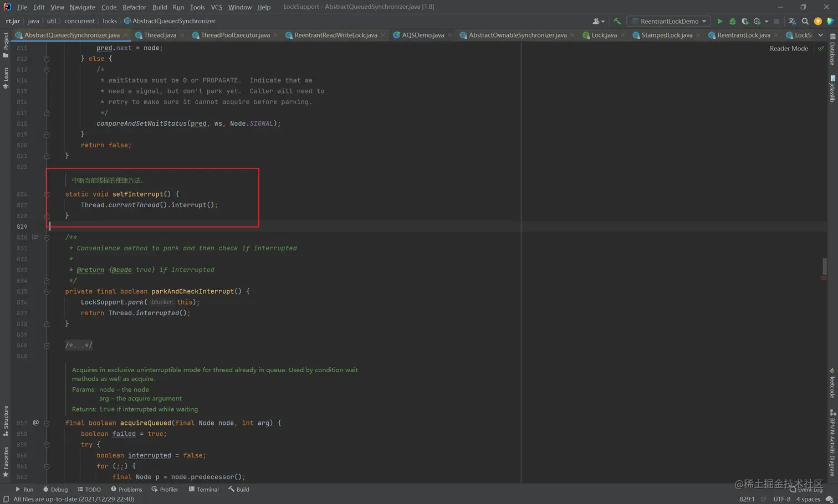Switch to AbstractOwnableSynchronizer.java tab
This screenshot has width=838, height=504.
518,35
